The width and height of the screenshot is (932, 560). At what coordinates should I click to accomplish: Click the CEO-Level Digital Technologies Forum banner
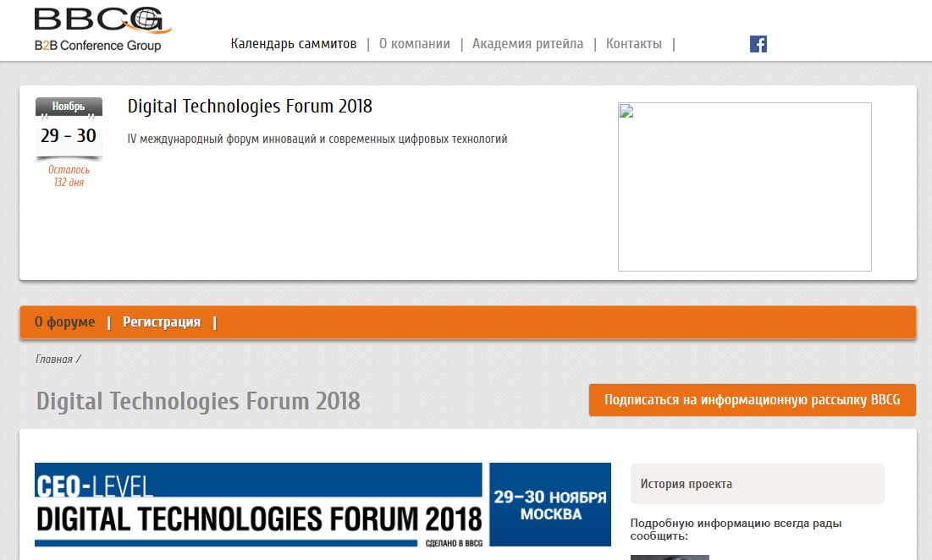258,505
